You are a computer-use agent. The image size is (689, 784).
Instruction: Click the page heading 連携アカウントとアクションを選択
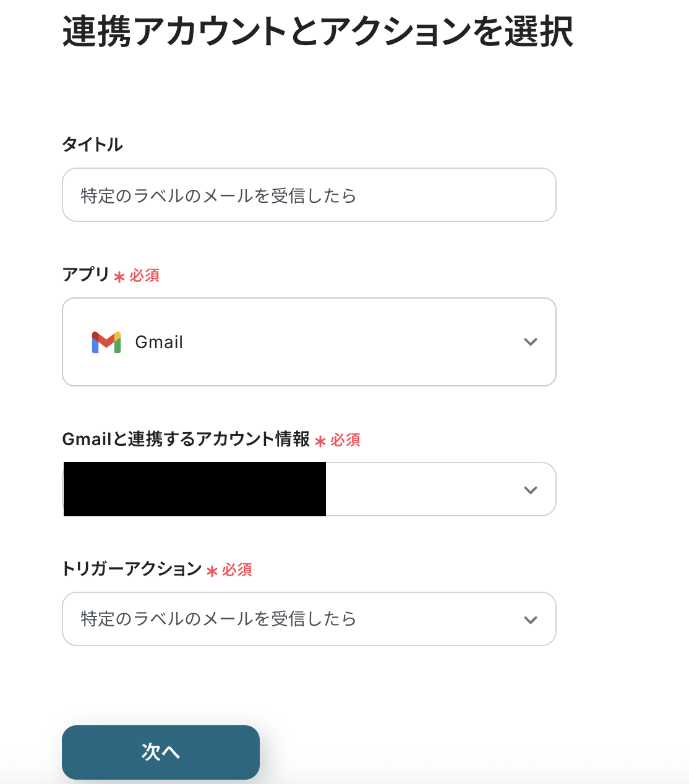[318, 31]
